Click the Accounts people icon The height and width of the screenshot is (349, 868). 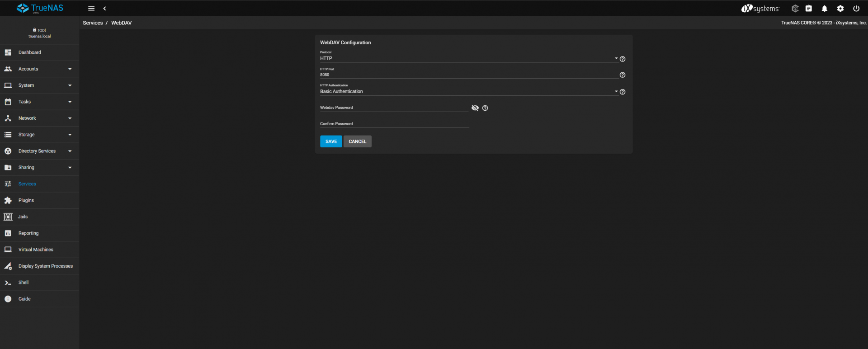[8, 69]
